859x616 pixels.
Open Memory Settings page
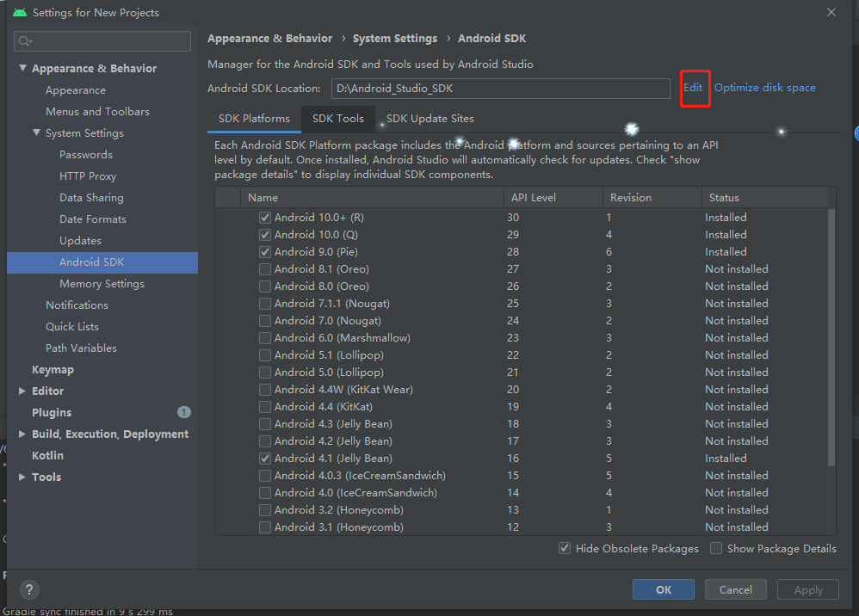102,284
